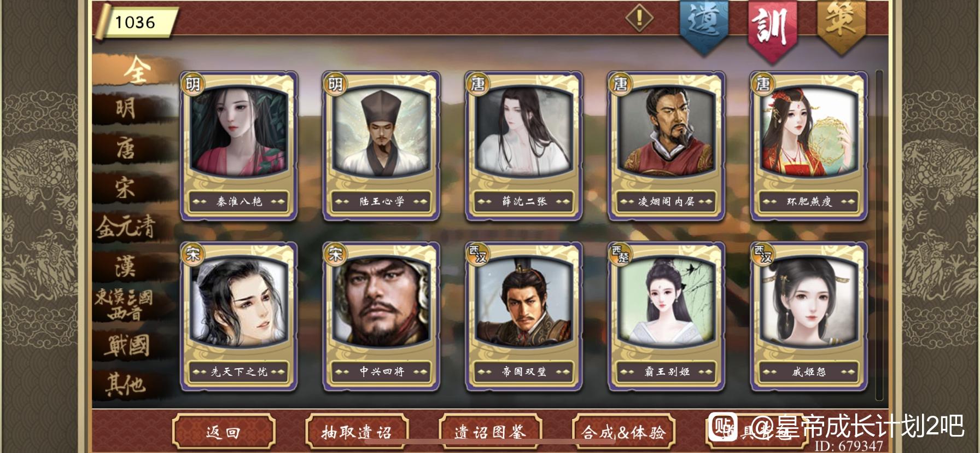Click the 抽取遗诏 button
This screenshot has width=980, height=453.
click(357, 433)
